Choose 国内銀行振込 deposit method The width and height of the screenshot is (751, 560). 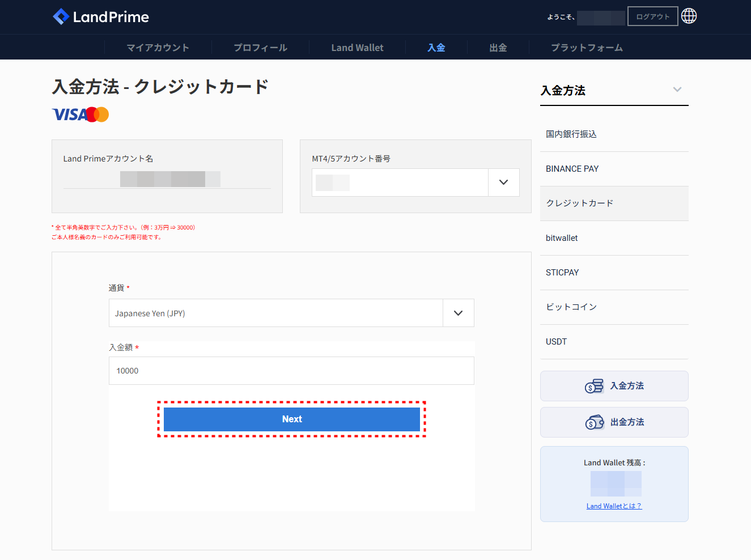coord(614,134)
